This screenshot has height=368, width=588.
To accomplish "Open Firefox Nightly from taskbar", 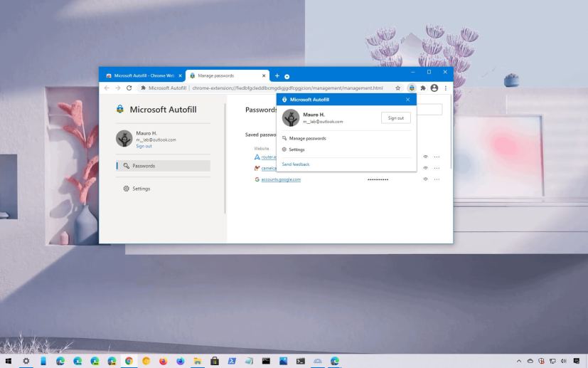I will (x=181, y=361).
